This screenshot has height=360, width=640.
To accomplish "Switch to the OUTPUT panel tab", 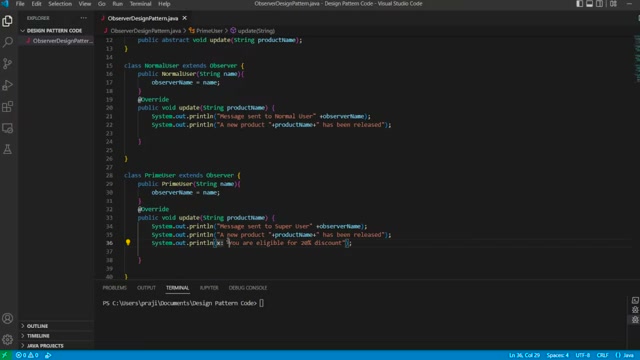I will pos(147,288).
